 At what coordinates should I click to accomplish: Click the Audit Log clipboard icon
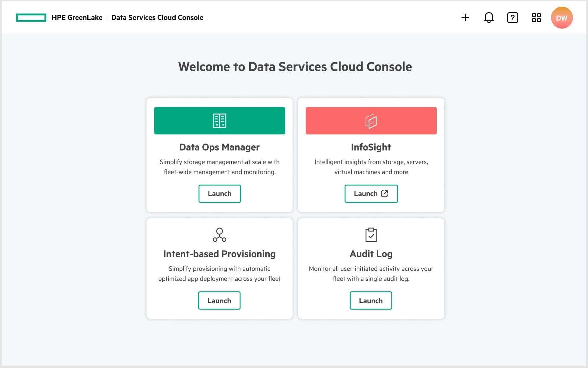click(371, 234)
